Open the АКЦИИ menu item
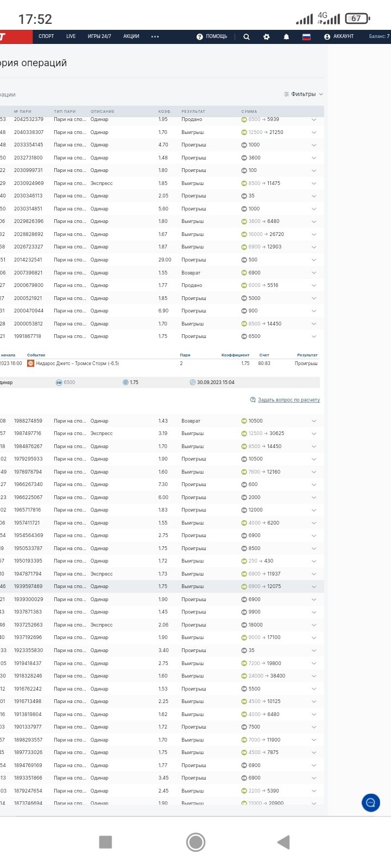 [x=131, y=36]
